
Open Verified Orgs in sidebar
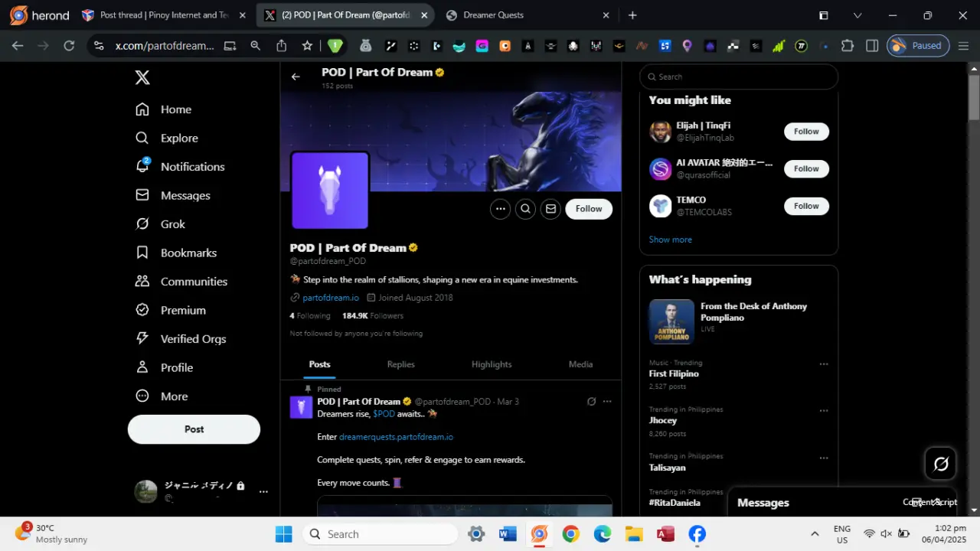(x=180, y=339)
